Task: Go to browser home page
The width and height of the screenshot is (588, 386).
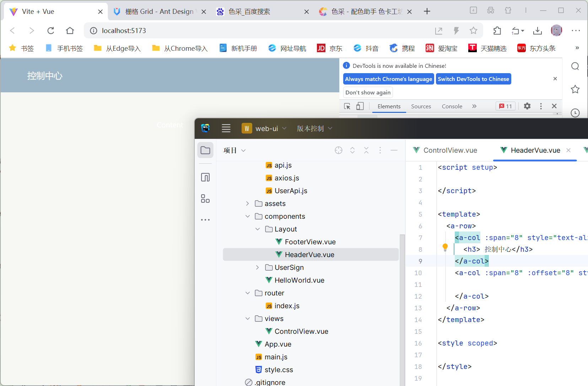Action: click(x=70, y=31)
